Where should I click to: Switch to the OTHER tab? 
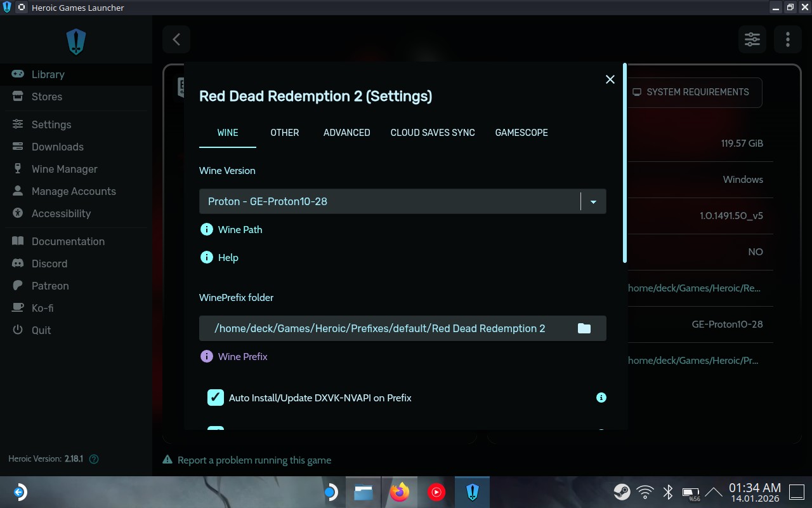tap(285, 133)
